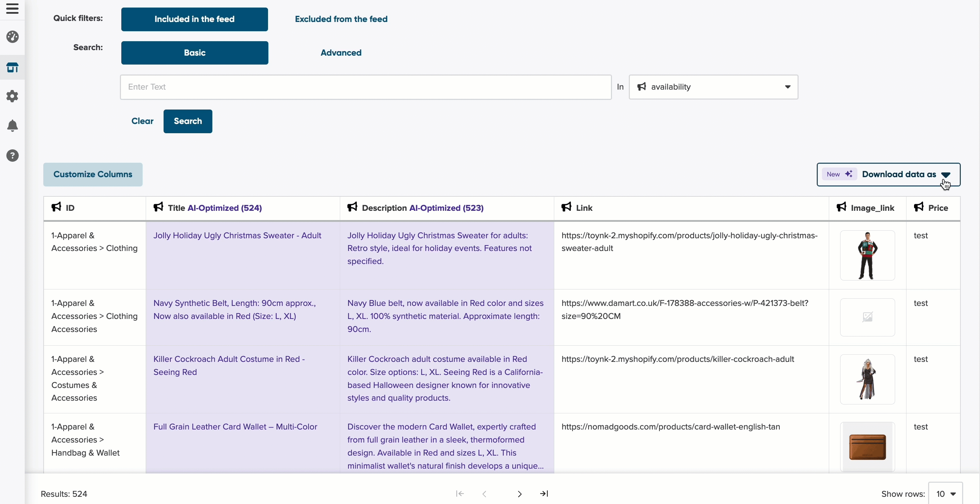Viewport: 980px width, 504px height.
Task: Click the Search button
Action: [x=188, y=121]
